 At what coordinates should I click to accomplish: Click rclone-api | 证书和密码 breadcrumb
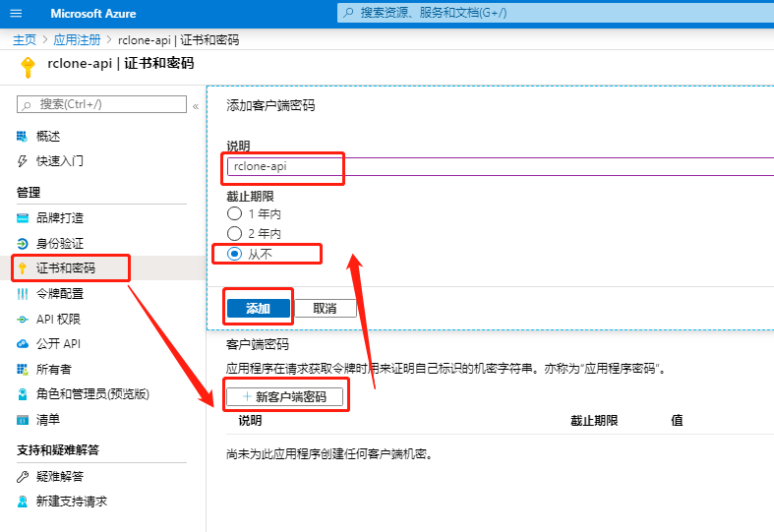point(179,40)
